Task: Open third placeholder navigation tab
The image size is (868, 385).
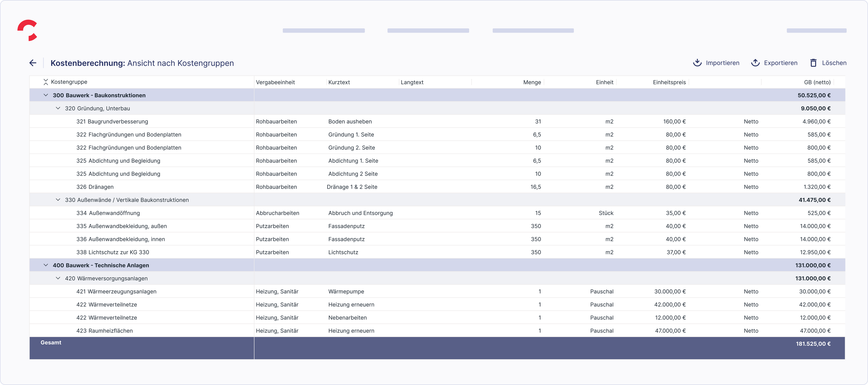Action: coord(533,31)
